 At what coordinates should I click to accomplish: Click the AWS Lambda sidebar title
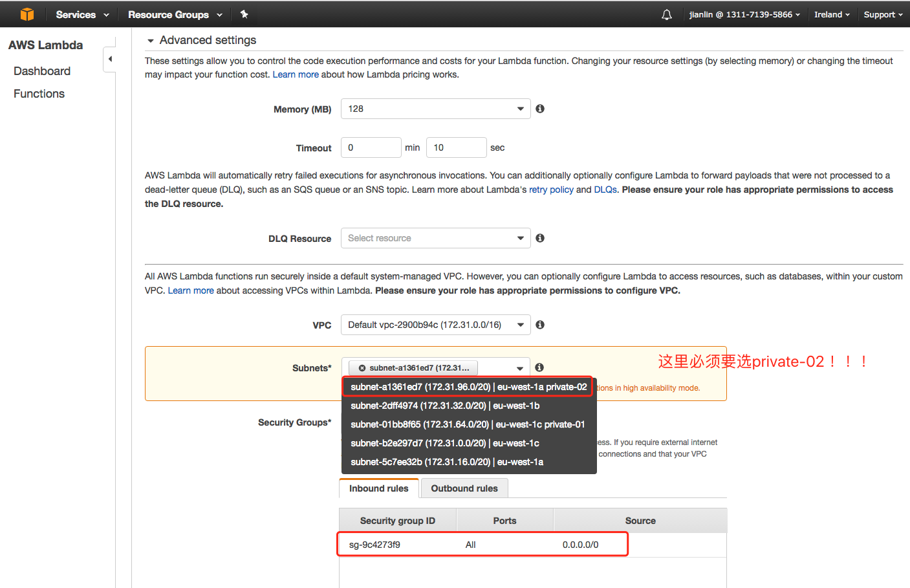click(45, 45)
